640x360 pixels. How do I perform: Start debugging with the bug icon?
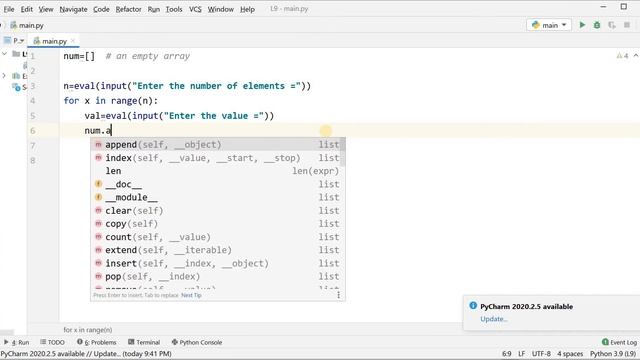pos(597,25)
